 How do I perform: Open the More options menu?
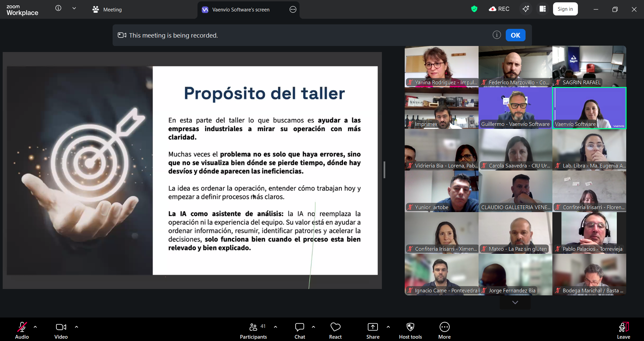(444, 331)
